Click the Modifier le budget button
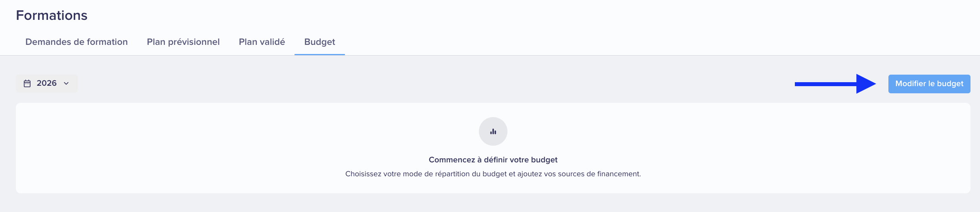 tap(929, 84)
